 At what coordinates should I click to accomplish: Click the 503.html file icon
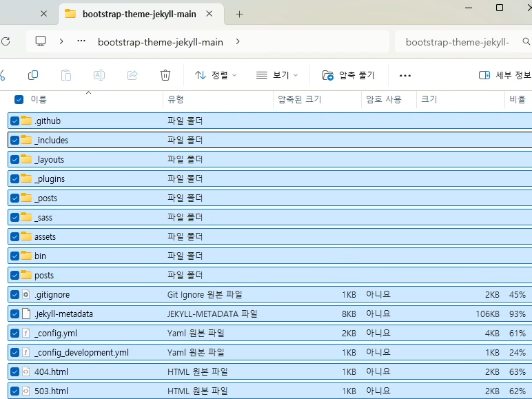coord(26,391)
